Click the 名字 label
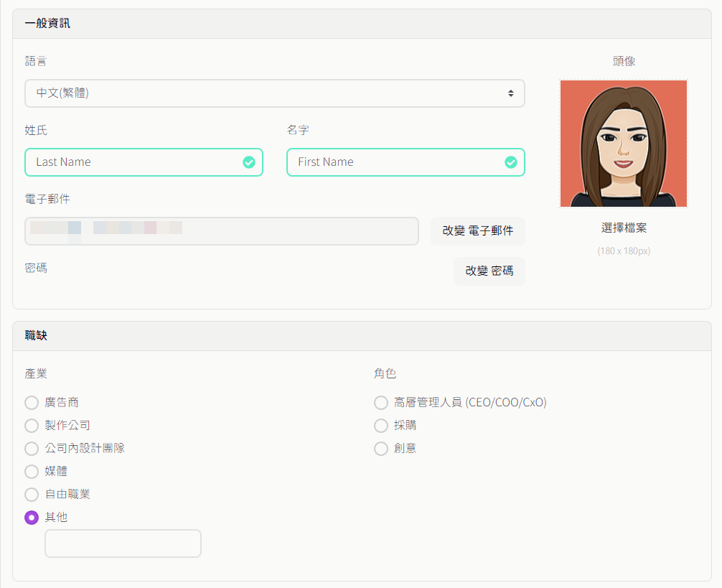Screen dimensions: 722x588 (298, 131)
